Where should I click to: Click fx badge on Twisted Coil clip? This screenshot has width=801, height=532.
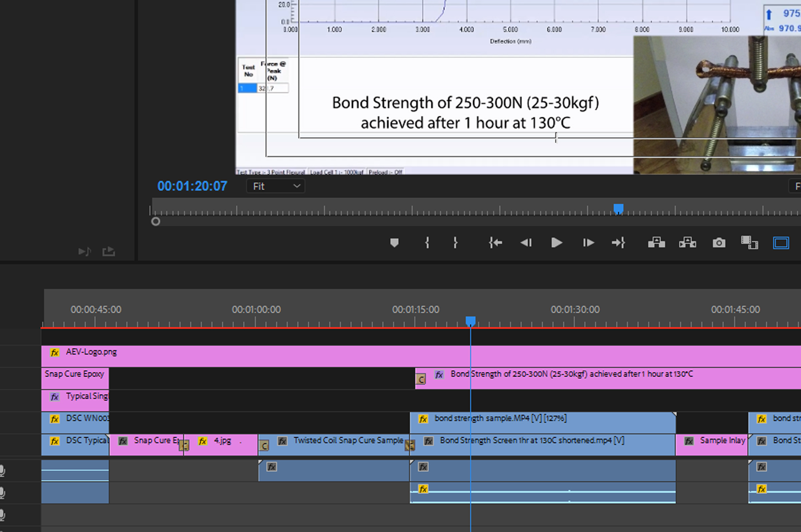(282, 441)
